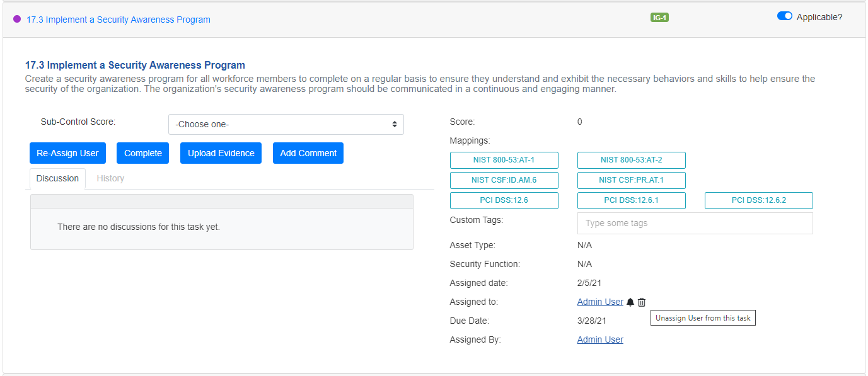Click Upload Evidence
868x376 pixels.
click(221, 152)
